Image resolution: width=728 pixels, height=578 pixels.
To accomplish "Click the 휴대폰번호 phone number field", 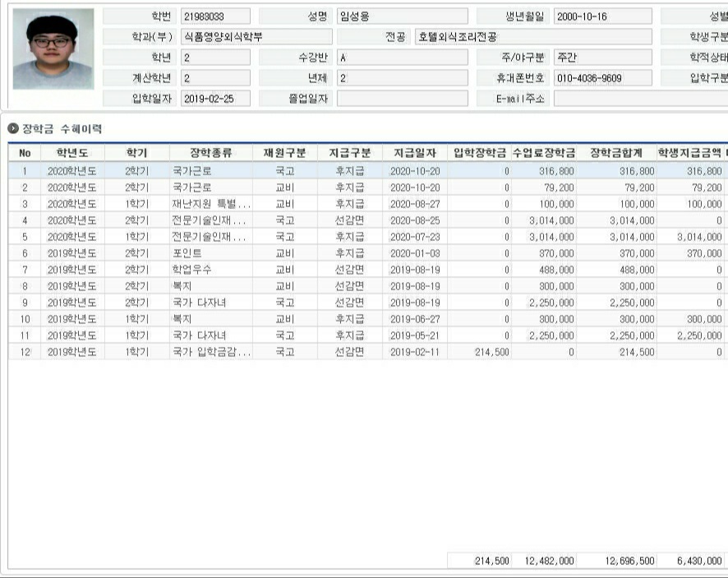I will pyautogui.click(x=602, y=78).
